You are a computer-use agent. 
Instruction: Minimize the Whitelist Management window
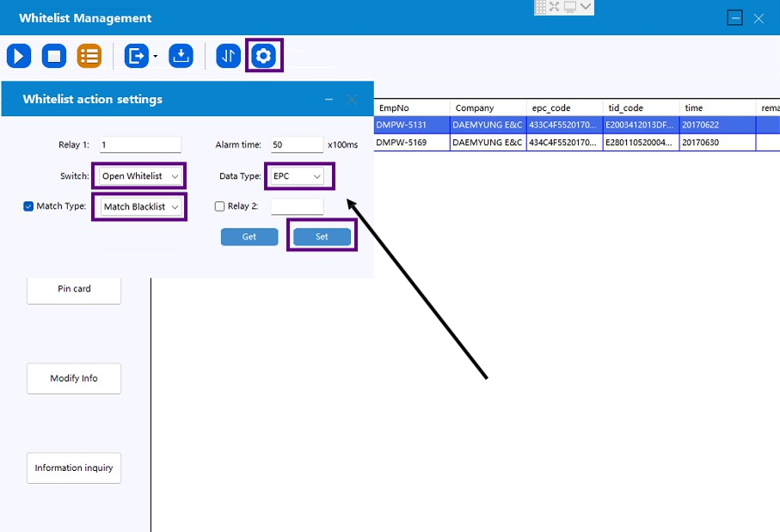(x=734, y=18)
